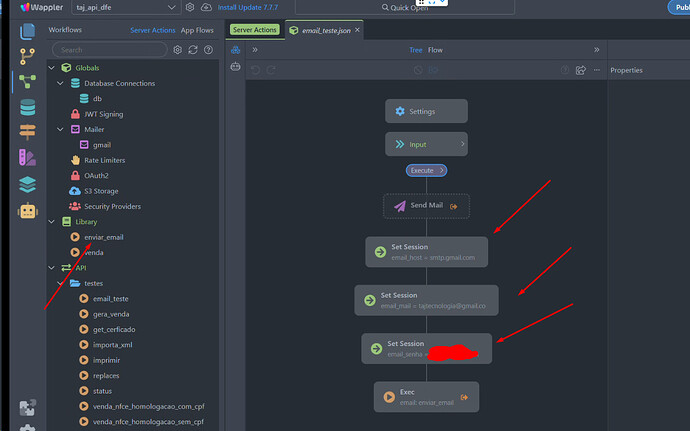Image resolution: width=690 pixels, height=431 pixels.
Task: Click the Execute button in the flow
Action: [425, 170]
